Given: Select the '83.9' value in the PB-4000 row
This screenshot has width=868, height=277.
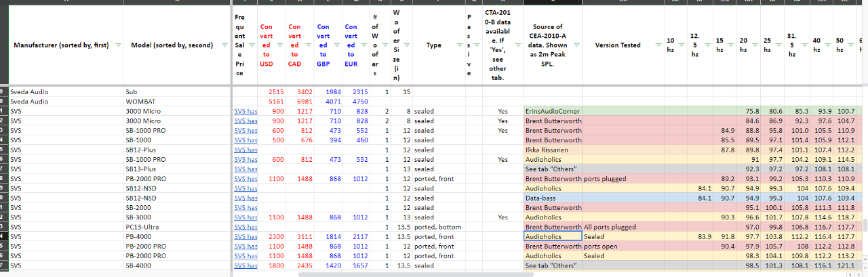Looking at the screenshot, I should [701, 236].
